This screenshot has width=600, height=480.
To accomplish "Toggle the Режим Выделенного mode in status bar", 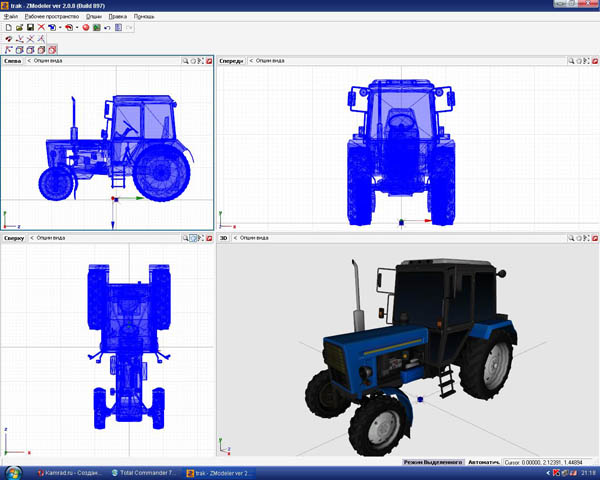I will (431, 462).
